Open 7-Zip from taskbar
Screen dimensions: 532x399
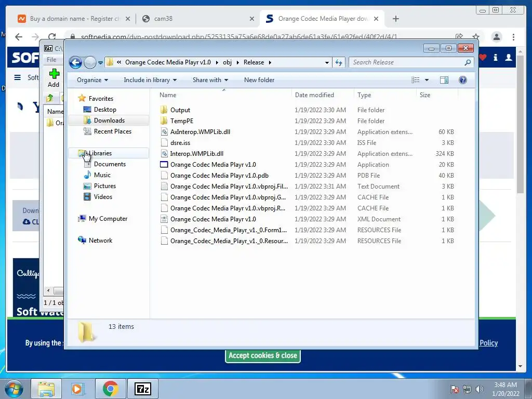(x=142, y=389)
